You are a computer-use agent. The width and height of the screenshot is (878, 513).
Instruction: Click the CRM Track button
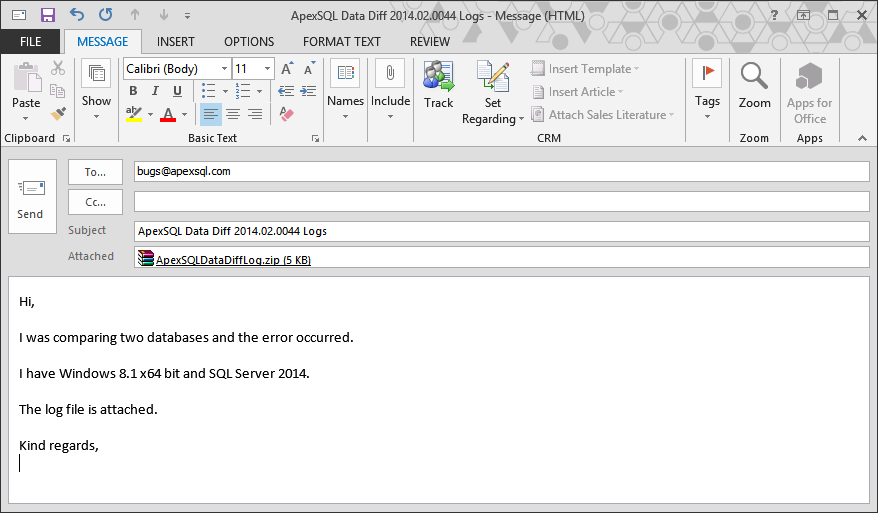click(438, 85)
